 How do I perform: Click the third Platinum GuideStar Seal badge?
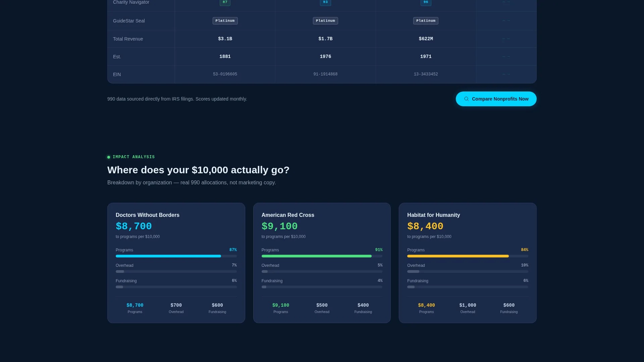[426, 21]
